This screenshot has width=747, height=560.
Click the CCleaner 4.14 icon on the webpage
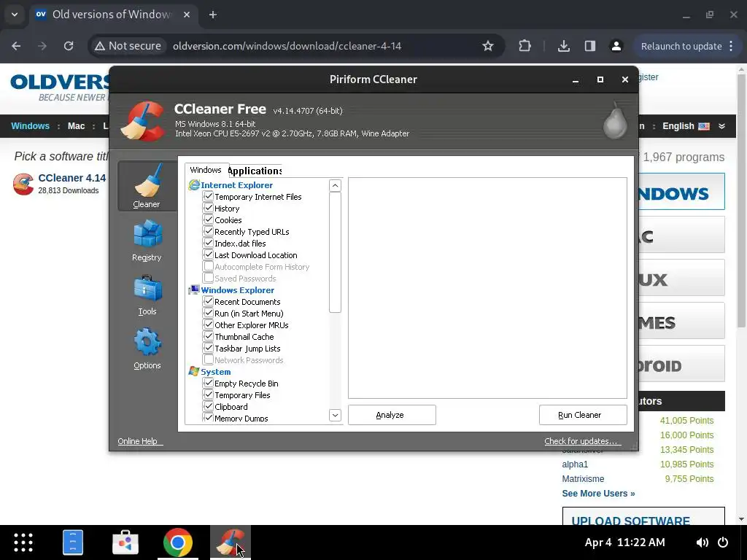tap(23, 184)
